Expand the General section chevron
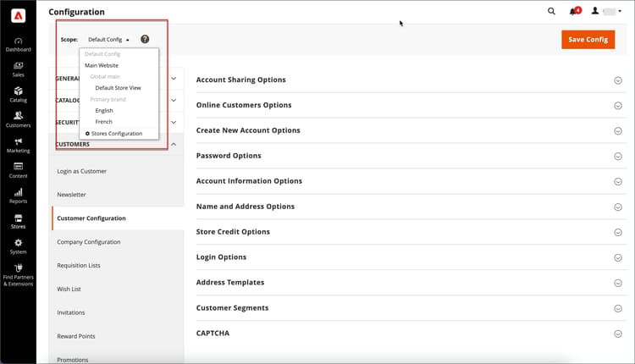 (174, 79)
